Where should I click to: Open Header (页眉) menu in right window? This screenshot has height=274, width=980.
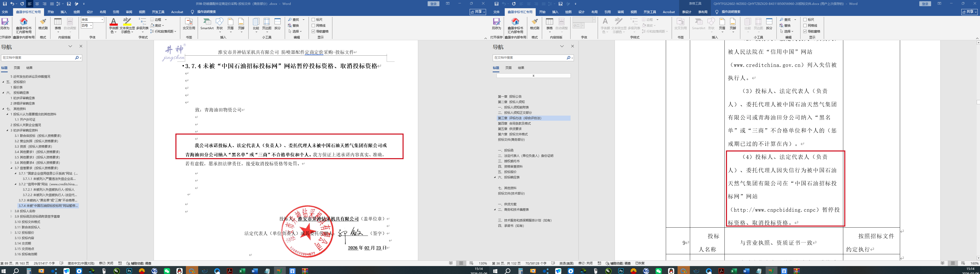[722, 25]
